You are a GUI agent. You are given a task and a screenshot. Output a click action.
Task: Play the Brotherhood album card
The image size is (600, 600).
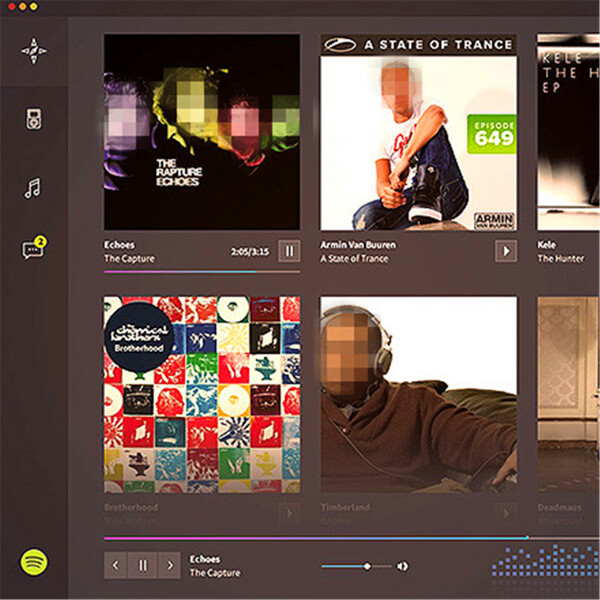tap(289, 514)
